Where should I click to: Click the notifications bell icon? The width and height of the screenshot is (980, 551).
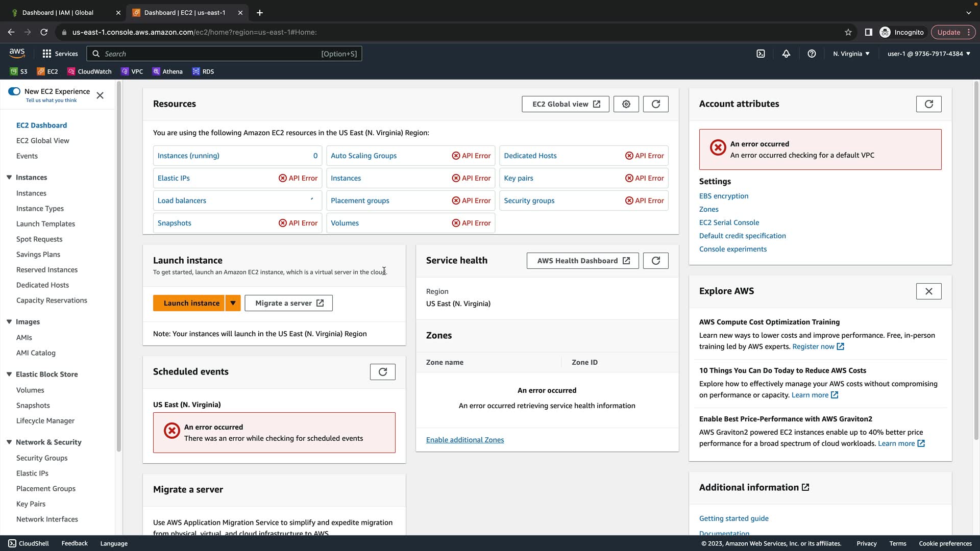coord(786,54)
